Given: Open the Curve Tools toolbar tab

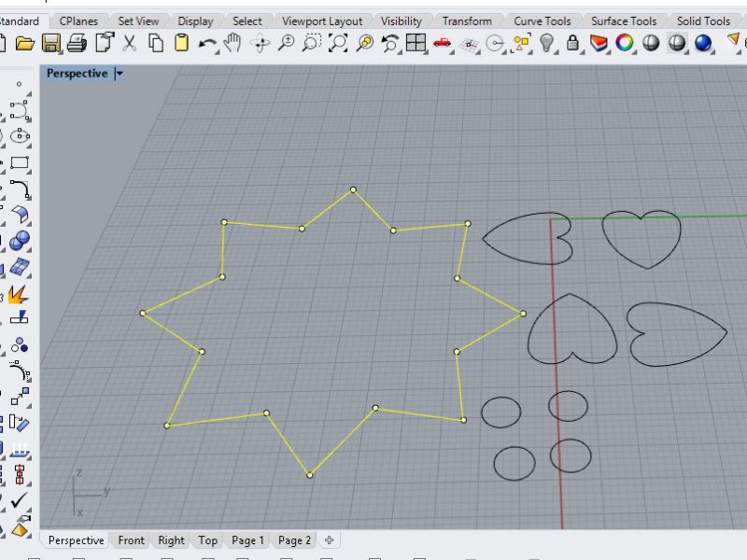Looking at the screenshot, I should 543,21.
